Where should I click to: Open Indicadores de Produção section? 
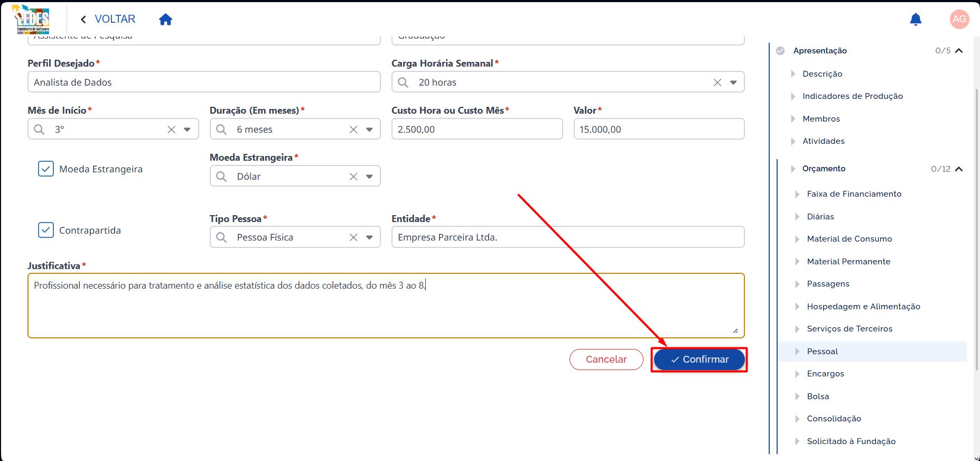click(x=852, y=96)
